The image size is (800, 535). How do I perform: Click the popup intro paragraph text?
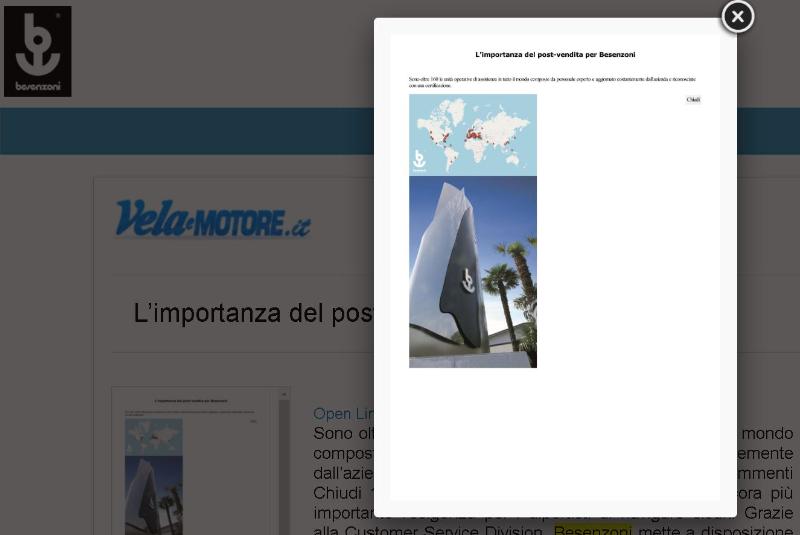(x=552, y=81)
